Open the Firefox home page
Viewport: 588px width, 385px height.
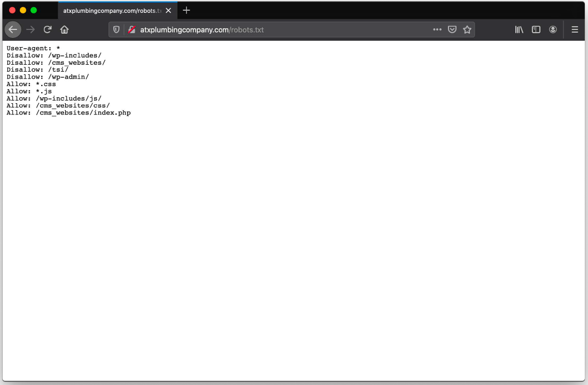tap(64, 30)
